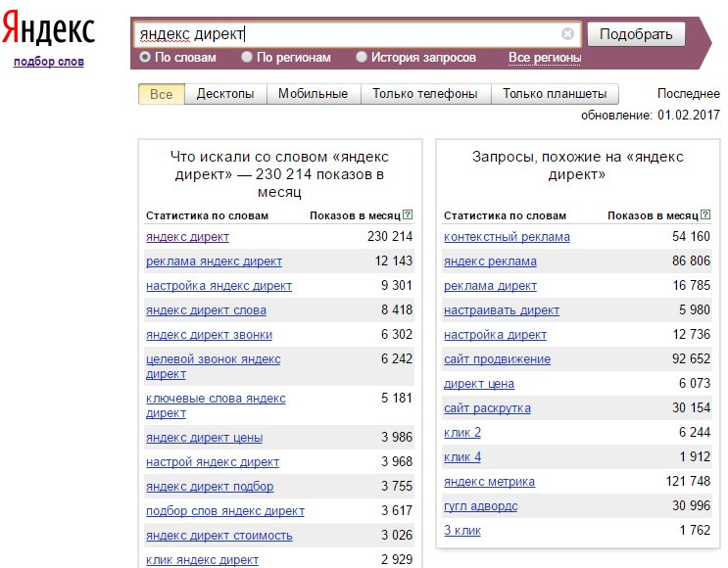This screenshot has height=568, width=728.
Task: Open the 'подбор слов' link under the logo
Action: [49, 62]
